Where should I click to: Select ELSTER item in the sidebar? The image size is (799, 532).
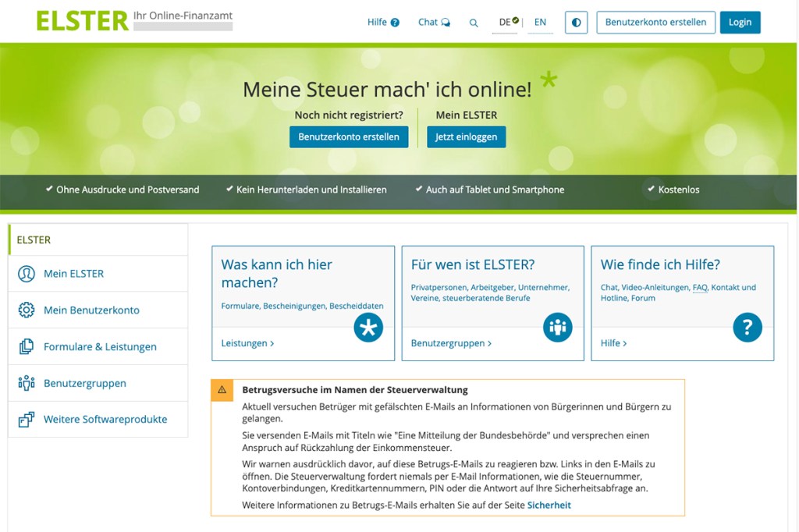pyautogui.click(x=98, y=239)
